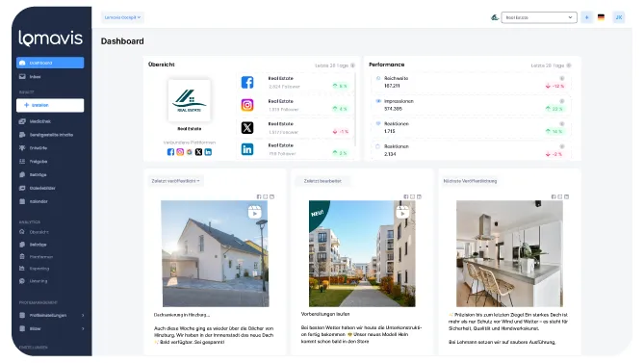Screen dimensions: 644x363
Task: Click the small LinkedIn icon under Verbundene Plattformen
Action: point(208,152)
